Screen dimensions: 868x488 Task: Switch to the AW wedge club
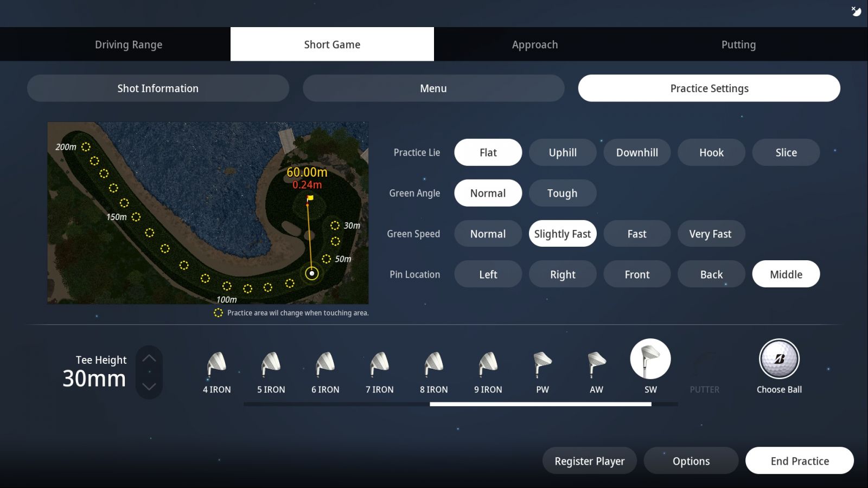tap(596, 364)
